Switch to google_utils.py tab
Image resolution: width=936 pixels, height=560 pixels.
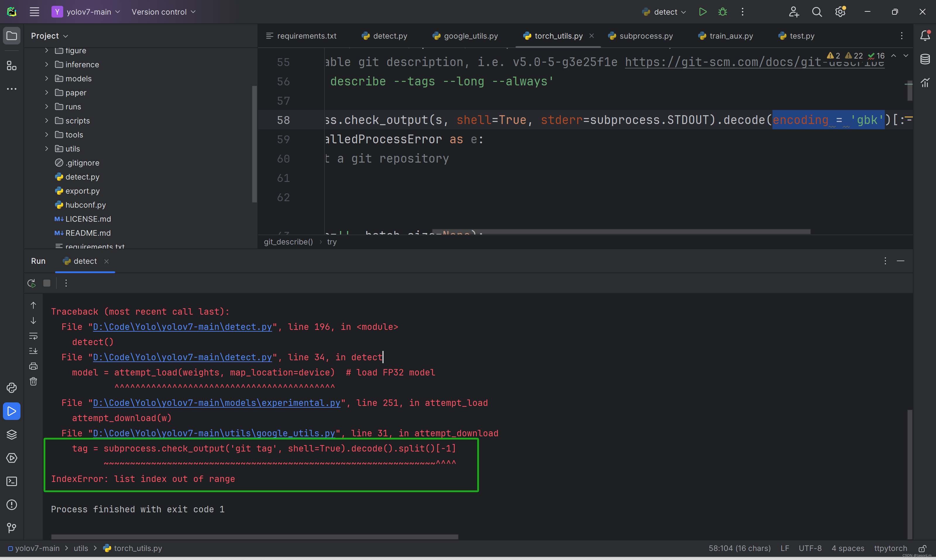coord(465,36)
